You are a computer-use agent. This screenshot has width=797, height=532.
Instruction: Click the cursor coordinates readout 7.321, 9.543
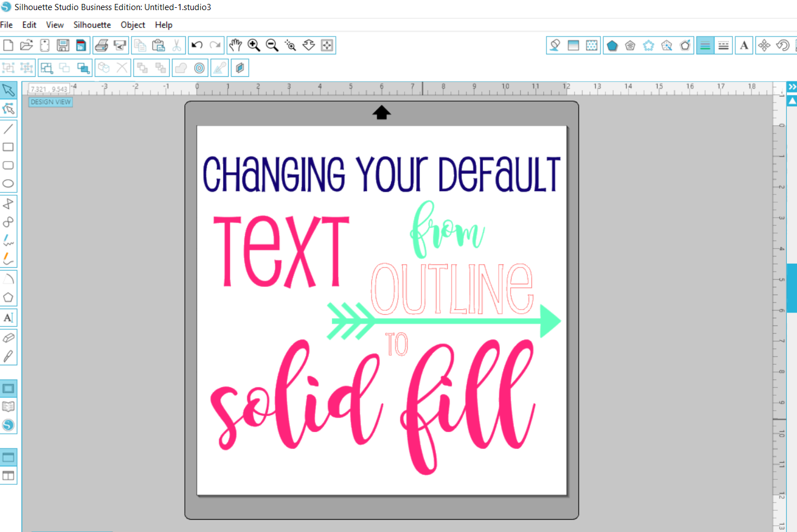[48, 89]
